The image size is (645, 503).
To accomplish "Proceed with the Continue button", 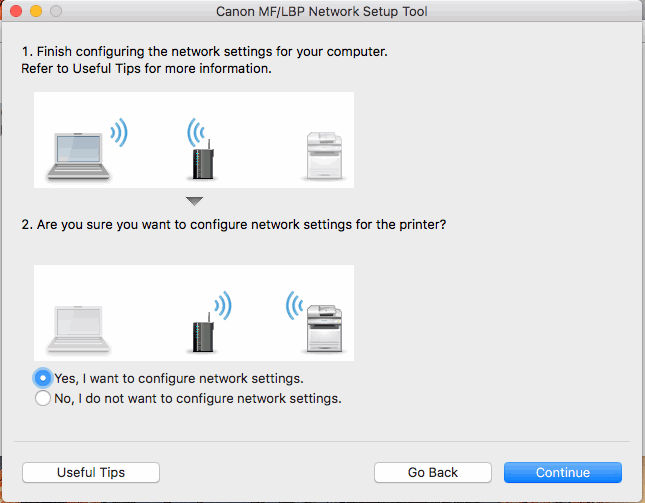I will pos(562,472).
